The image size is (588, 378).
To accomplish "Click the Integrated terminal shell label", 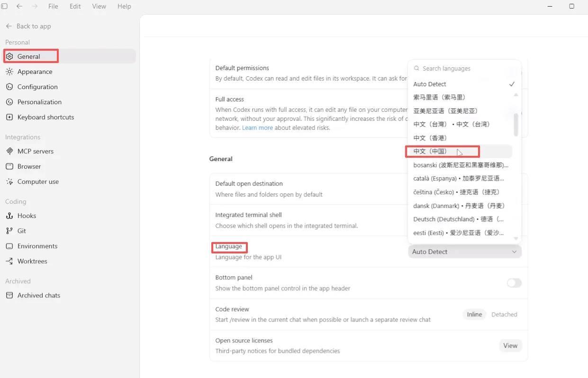I will pyautogui.click(x=249, y=215).
